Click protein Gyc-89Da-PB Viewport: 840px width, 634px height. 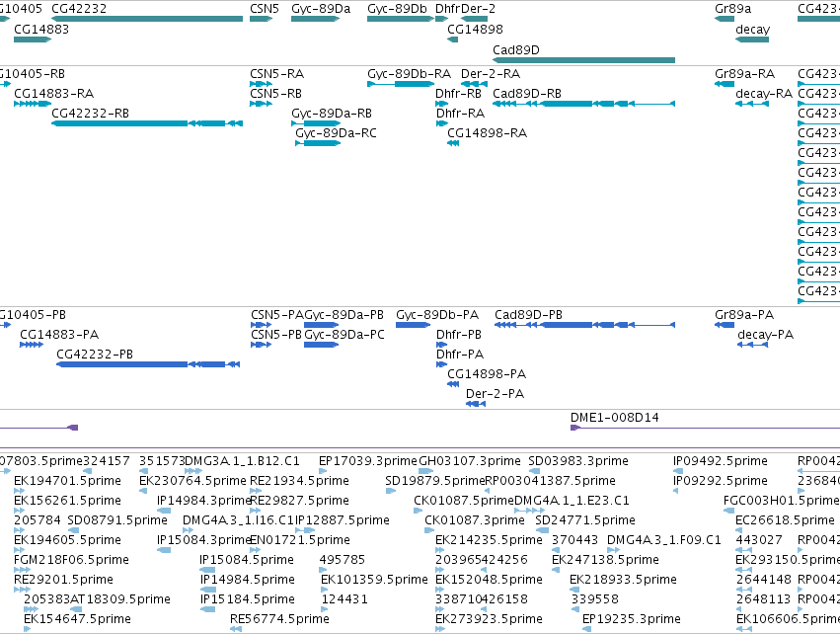click(x=322, y=325)
